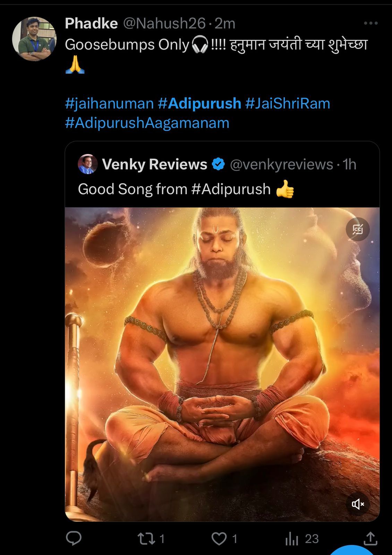Open the #AdipurushAagamanam hashtag

pos(147,123)
